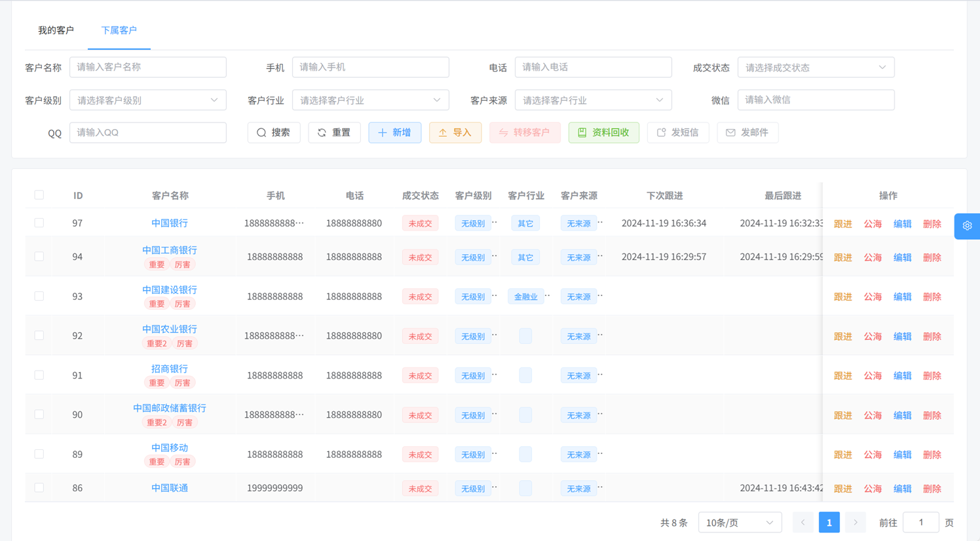Click next follow-up time 2024-11-19 16:36:34
The image size is (980, 541).
(664, 223)
